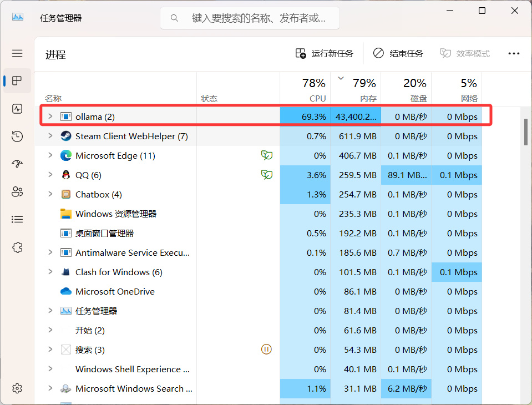Sort by the 内存 column header
This screenshot has height=405, width=532.
click(x=356, y=89)
